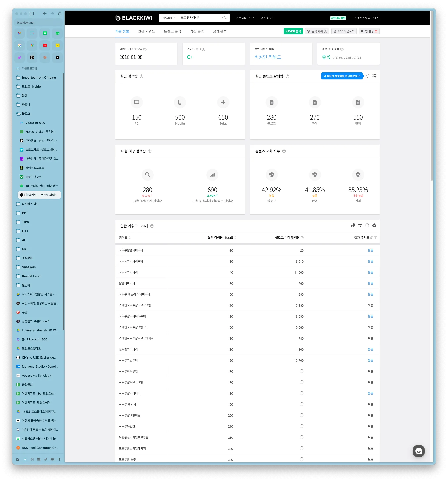Switch to the 트렌드 분석 tab
The height and width of the screenshot is (481, 448).
point(172,31)
